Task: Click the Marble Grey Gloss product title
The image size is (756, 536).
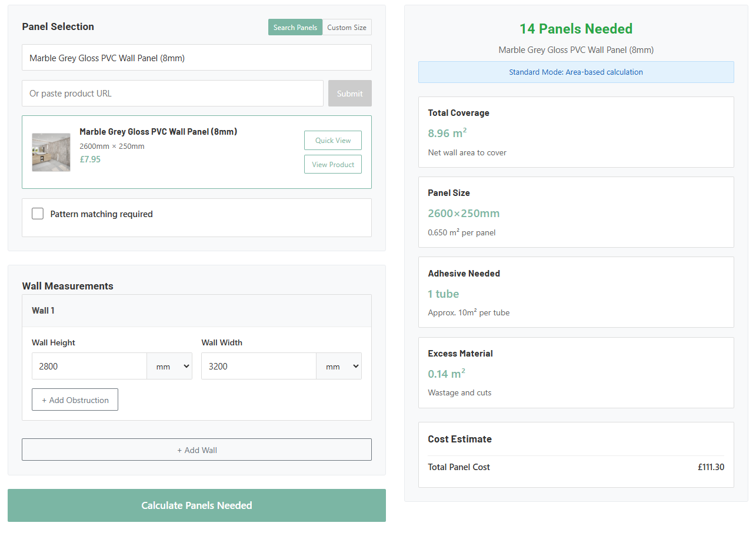Action: pos(158,132)
